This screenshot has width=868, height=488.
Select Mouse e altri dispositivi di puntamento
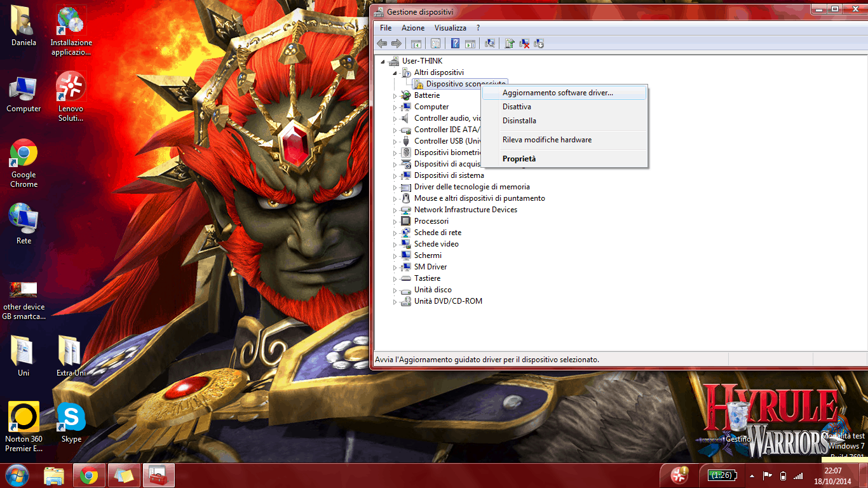[479, 198]
